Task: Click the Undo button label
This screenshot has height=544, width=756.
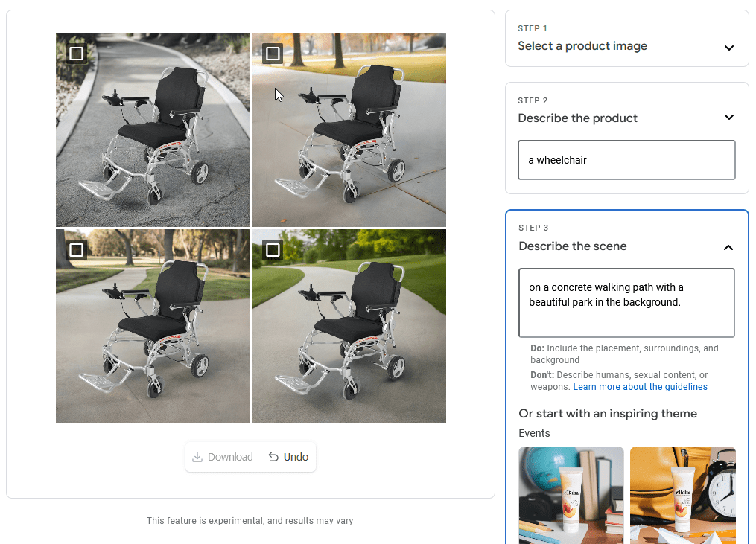Action: click(x=296, y=457)
